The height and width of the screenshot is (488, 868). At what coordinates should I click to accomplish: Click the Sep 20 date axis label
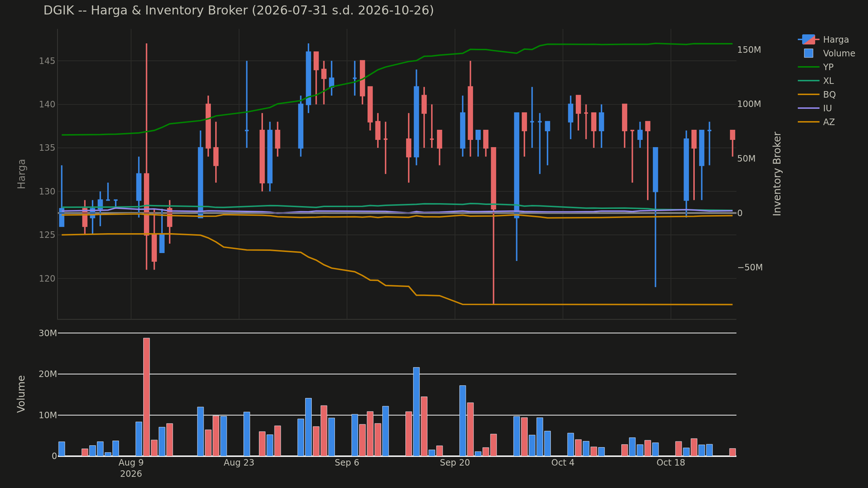[455, 463]
